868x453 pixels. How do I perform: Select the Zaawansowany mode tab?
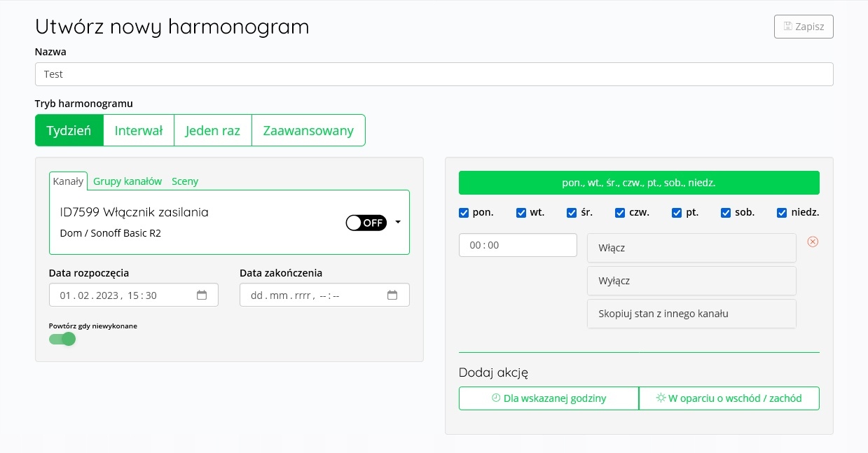pos(308,130)
